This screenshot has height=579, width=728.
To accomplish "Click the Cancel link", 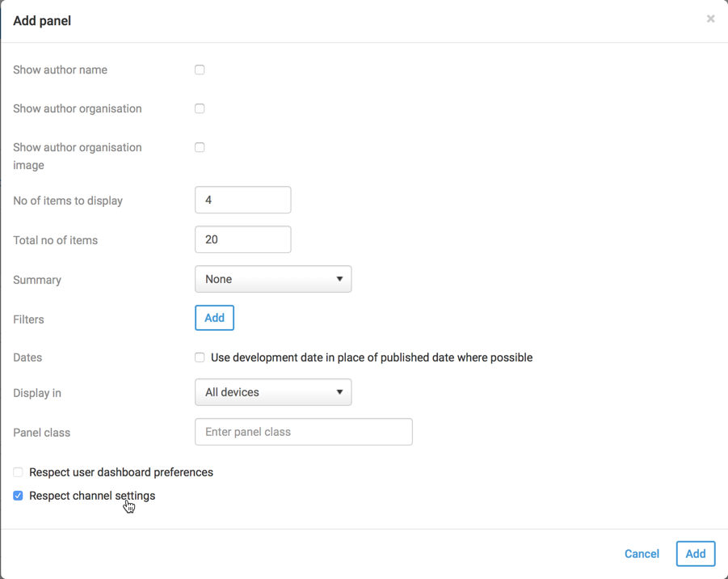I will point(642,554).
